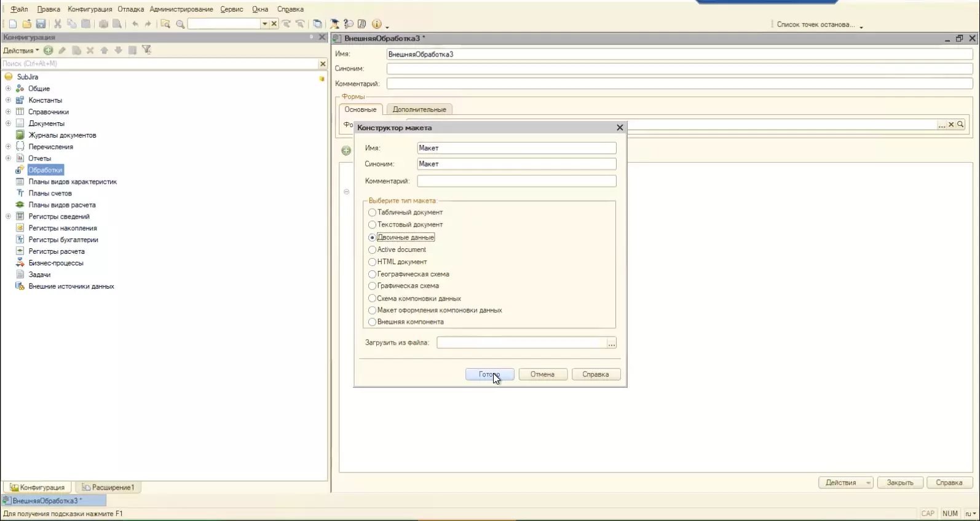The height and width of the screenshot is (521, 980).
Task: Expand the Справочники tree node
Action: (x=8, y=112)
